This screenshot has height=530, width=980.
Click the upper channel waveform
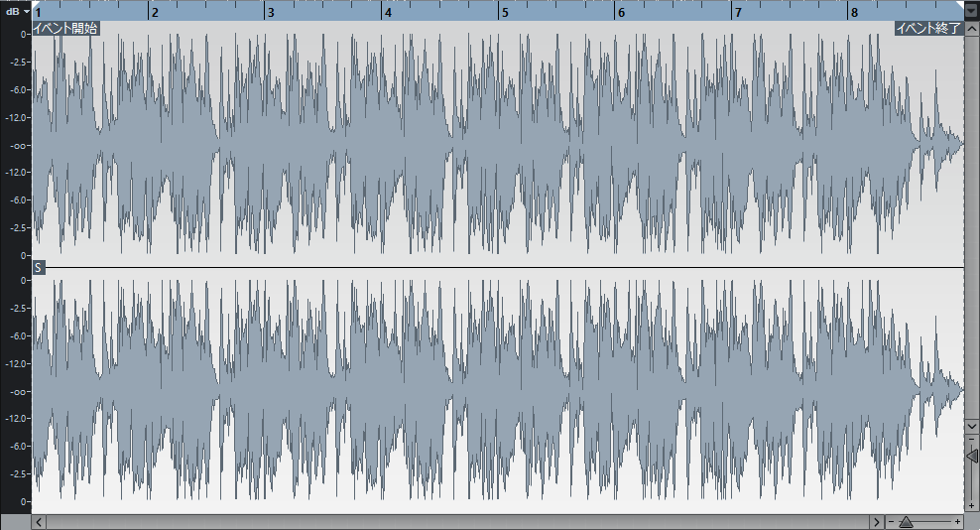click(x=498, y=145)
